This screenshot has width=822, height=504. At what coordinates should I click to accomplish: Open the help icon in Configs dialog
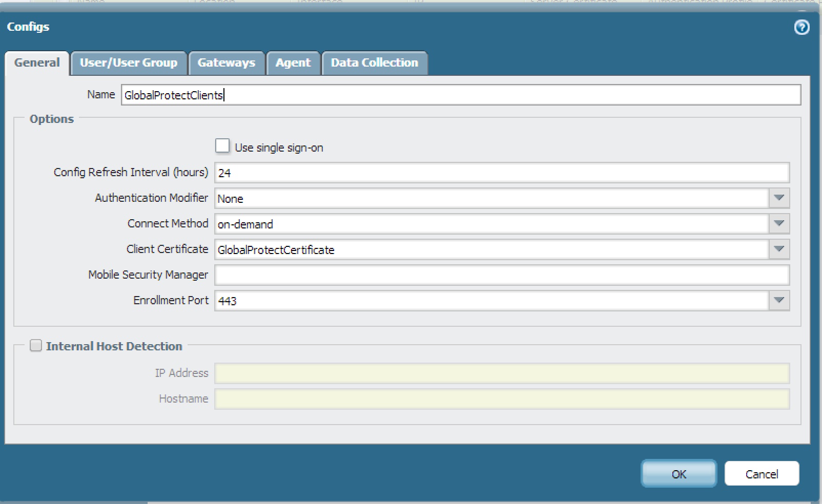click(802, 27)
